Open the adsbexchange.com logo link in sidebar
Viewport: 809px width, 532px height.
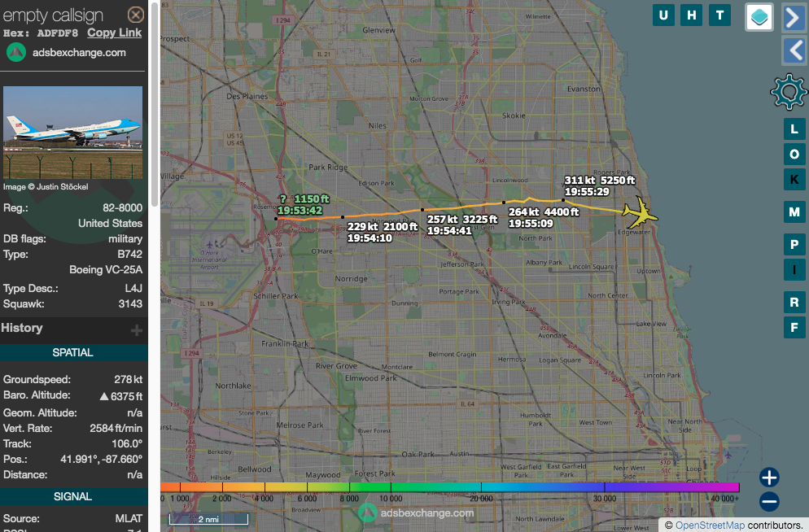(x=66, y=53)
